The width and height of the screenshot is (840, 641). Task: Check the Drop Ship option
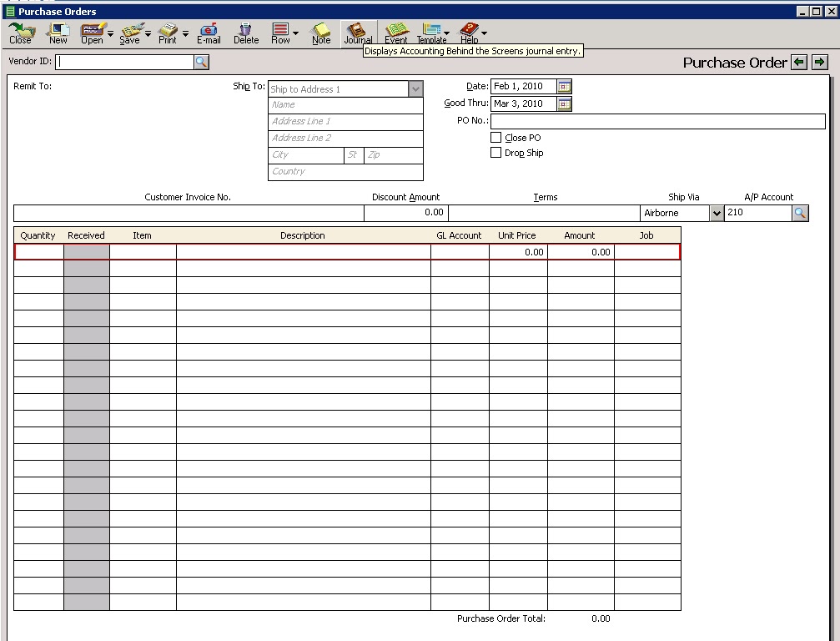(495, 152)
